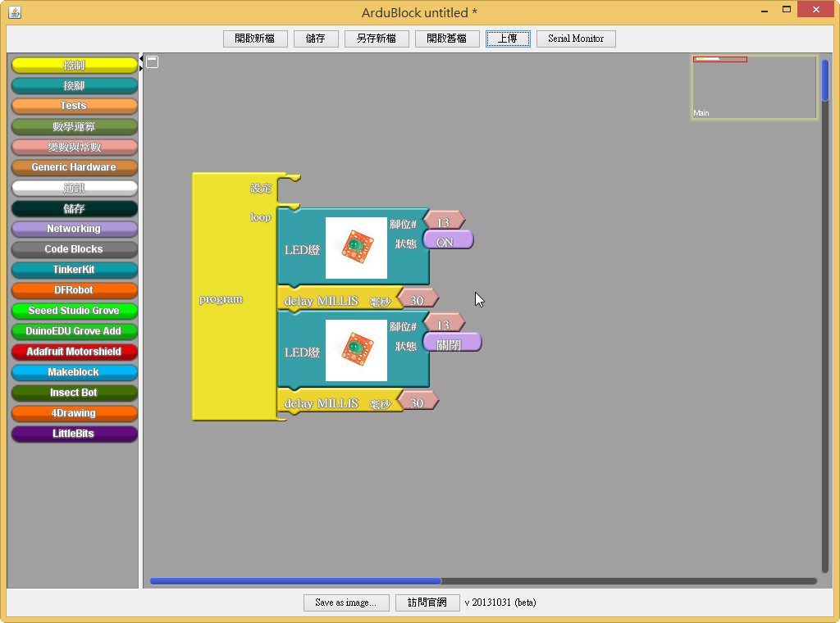Viewport: 840px width, 623px height.
Task: Open the Seeed Studio Grove category
Action: (x=74, y=311)
